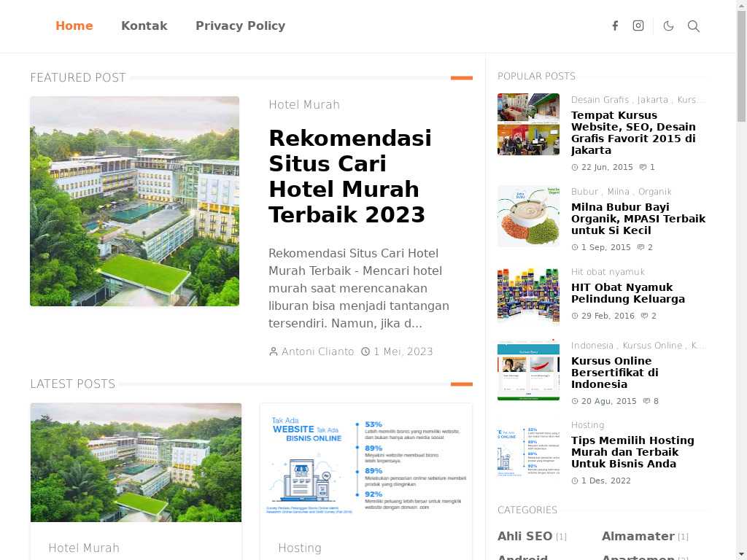Open Tips Memilih Hosting thumbnail image
This screenshot has height=560, width=747.
[x=528, y=451]
